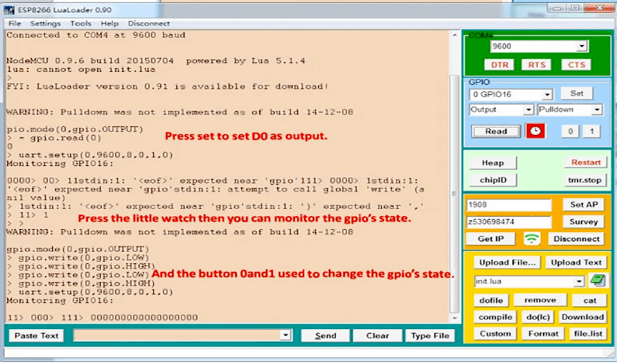Click the Set AP button
Screen dimensions: 617x364
pos(584,204)
